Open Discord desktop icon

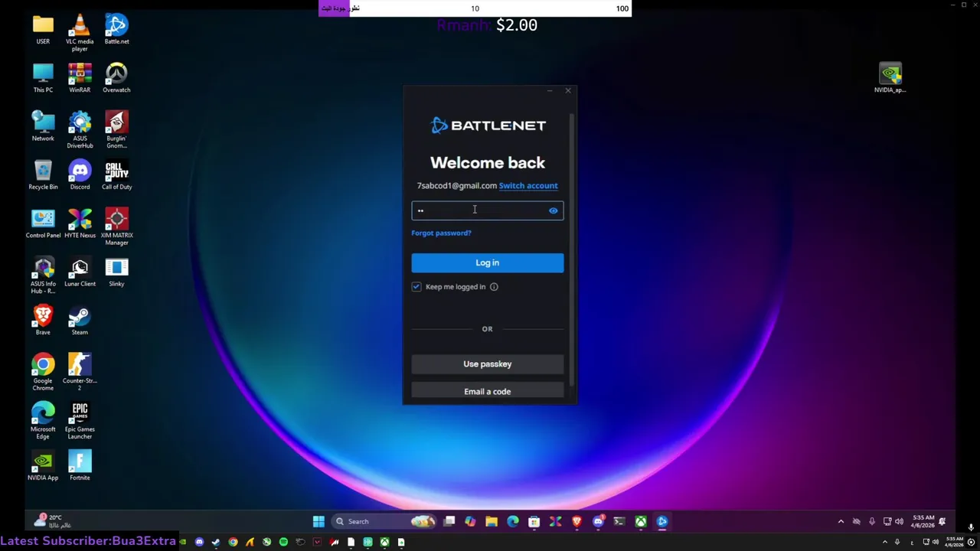point(80,174)
